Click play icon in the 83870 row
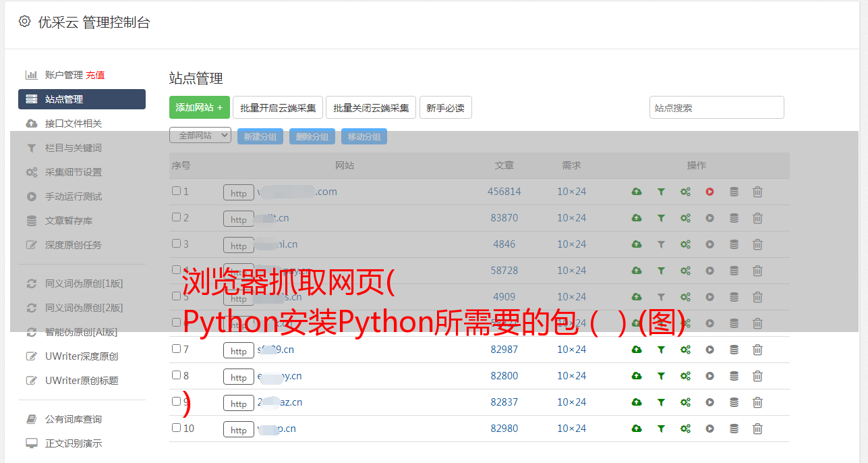The image size is (868, 463). coord(710,218)
